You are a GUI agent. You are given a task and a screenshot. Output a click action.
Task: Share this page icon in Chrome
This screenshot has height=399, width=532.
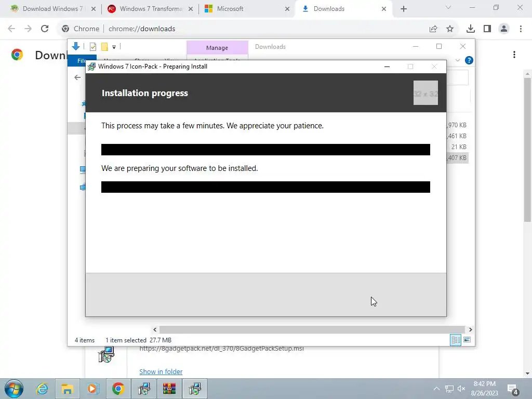[433, 29]
